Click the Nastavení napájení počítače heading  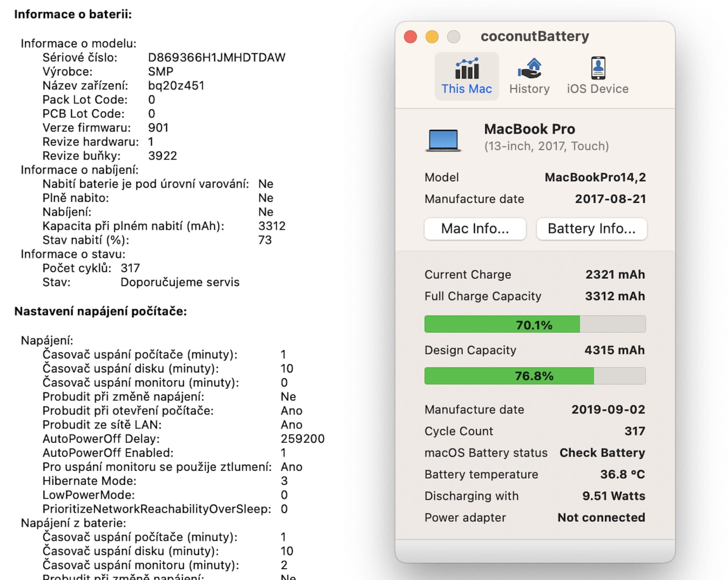pos(101,311)
